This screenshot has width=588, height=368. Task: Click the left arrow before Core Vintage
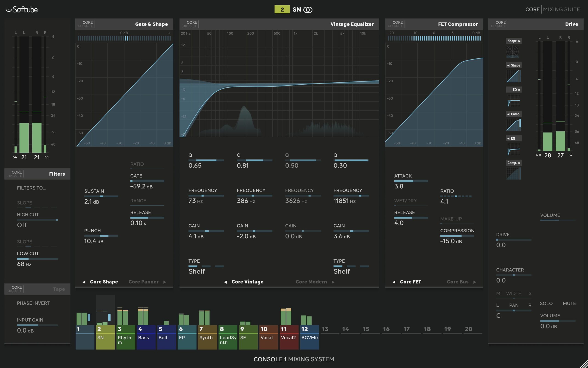[x=226, y=282]
